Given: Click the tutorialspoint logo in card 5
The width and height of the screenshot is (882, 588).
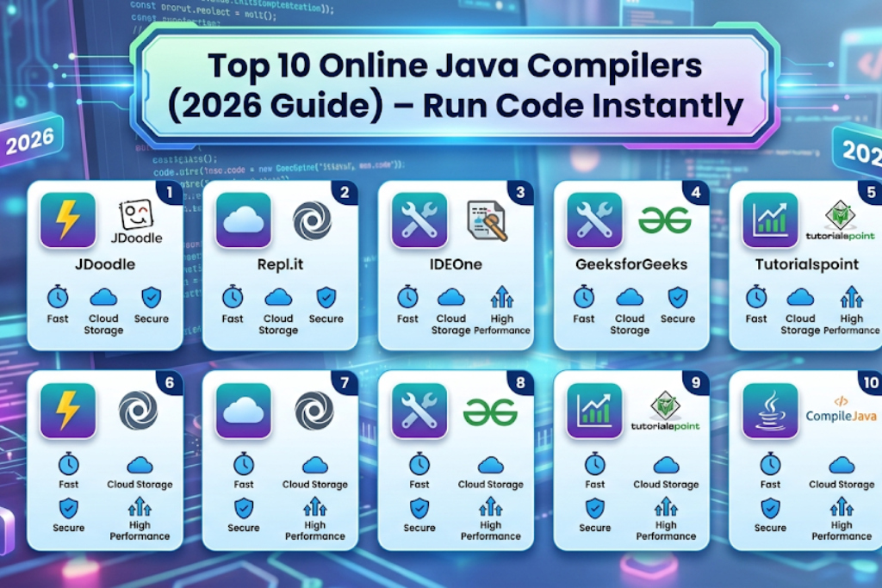Looking at the screenshot, I should pos(841,220).
